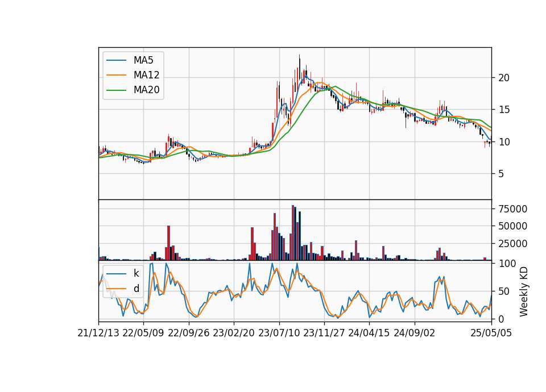Click the tallest volume bar near 75000
The width and height of the screenshot is (546, 392).
pos(293,233)
